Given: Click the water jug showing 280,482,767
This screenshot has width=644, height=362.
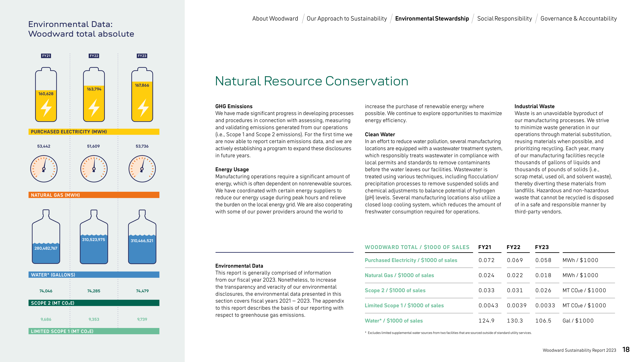Looking at the screenshot, I should [x=46, y=237].
